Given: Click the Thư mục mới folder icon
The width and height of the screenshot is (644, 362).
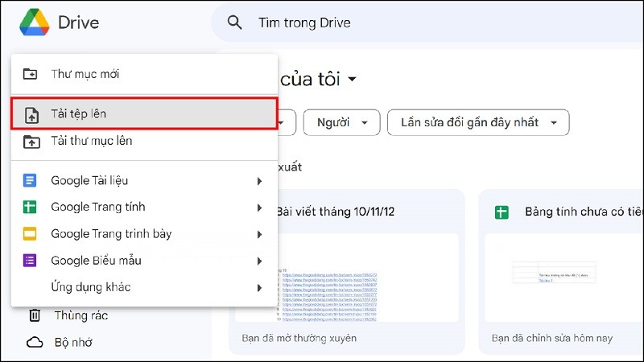Looking at the screenshot, I should click(30, 74).
